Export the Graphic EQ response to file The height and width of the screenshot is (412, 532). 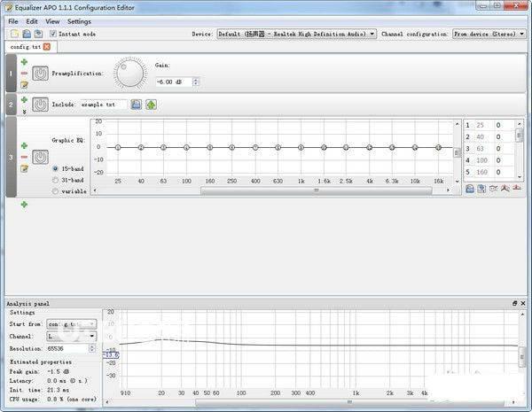481,189
